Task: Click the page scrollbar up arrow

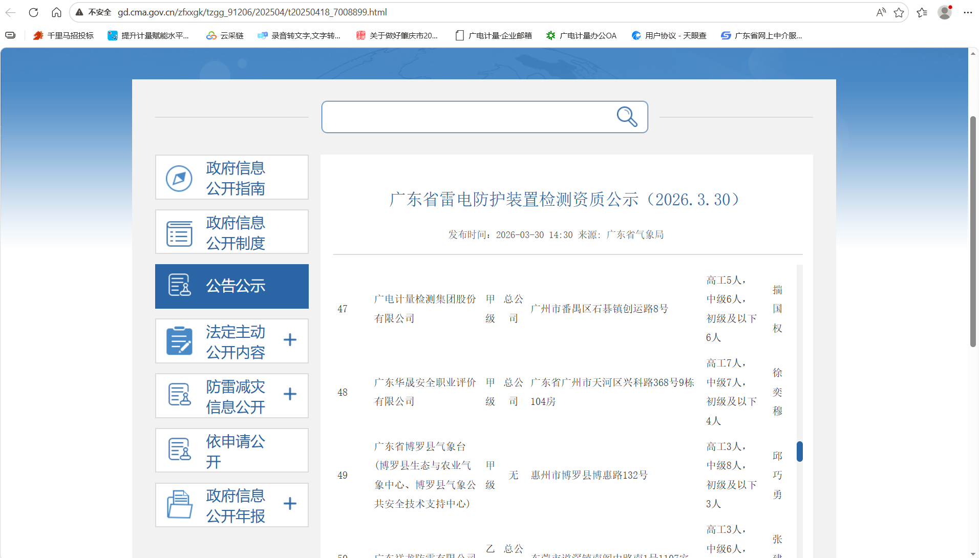Action: (973, 53)
